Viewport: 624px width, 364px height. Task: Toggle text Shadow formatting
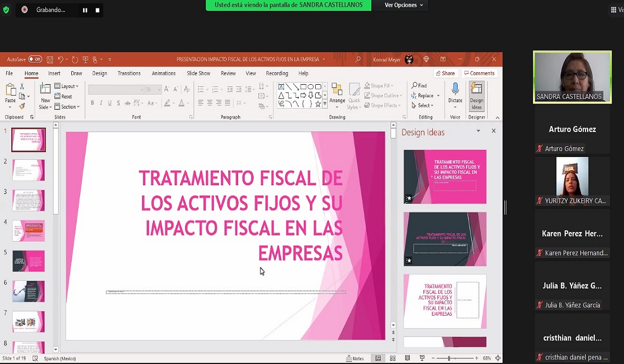(119, 103)
